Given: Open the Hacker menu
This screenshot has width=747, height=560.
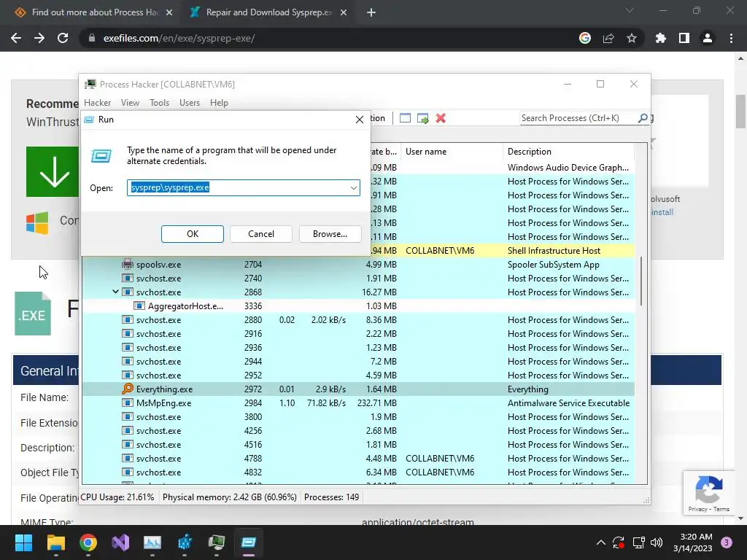Looking at the screenshot, I should [x=97, y=103].
